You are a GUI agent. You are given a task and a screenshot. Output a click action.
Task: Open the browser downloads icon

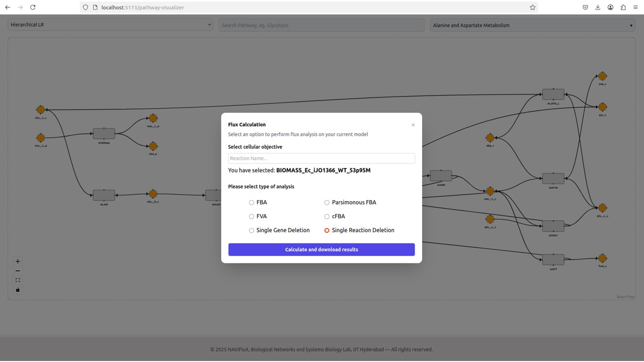[x=598, y=8]
